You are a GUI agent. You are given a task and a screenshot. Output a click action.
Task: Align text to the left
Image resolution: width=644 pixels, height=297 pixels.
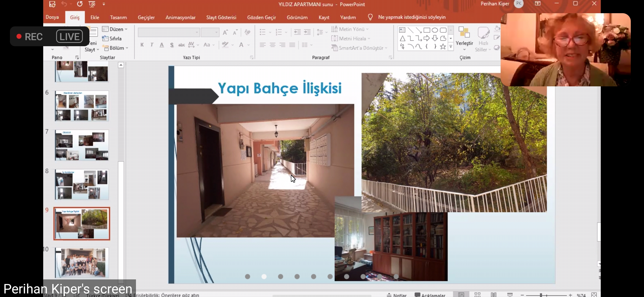click(263, 45)
